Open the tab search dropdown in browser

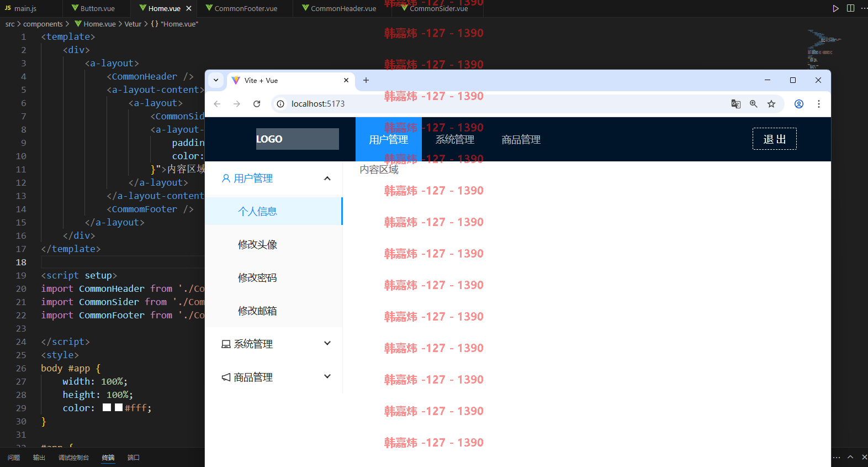click(x=216, y=81)
